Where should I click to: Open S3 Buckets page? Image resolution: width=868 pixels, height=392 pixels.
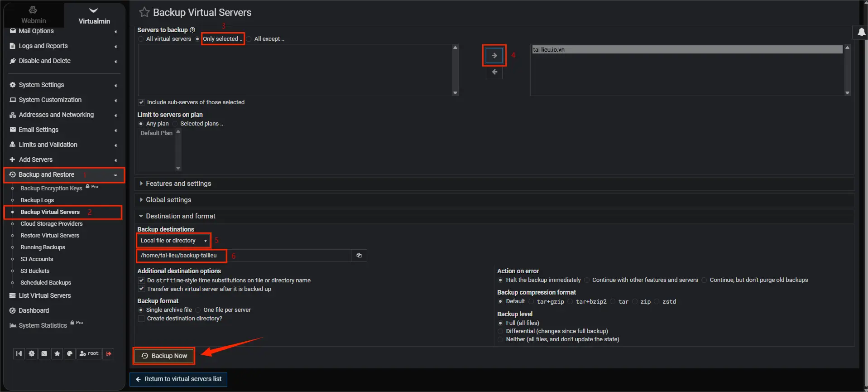[35, 271]
